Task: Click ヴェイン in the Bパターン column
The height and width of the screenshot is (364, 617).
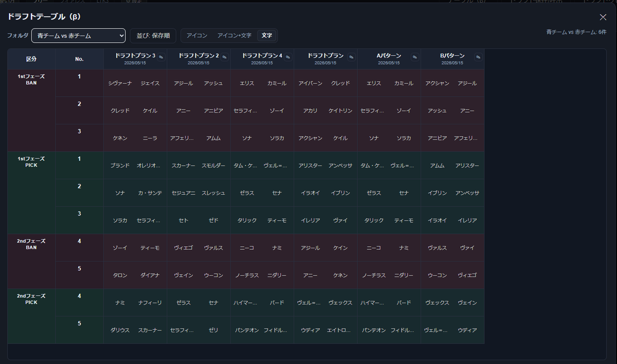Action: [467, 303]
